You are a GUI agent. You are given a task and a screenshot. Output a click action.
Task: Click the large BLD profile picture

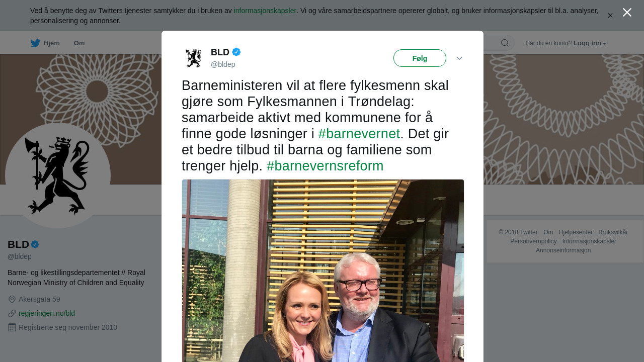pyautogui.click(x=58, y=175)
